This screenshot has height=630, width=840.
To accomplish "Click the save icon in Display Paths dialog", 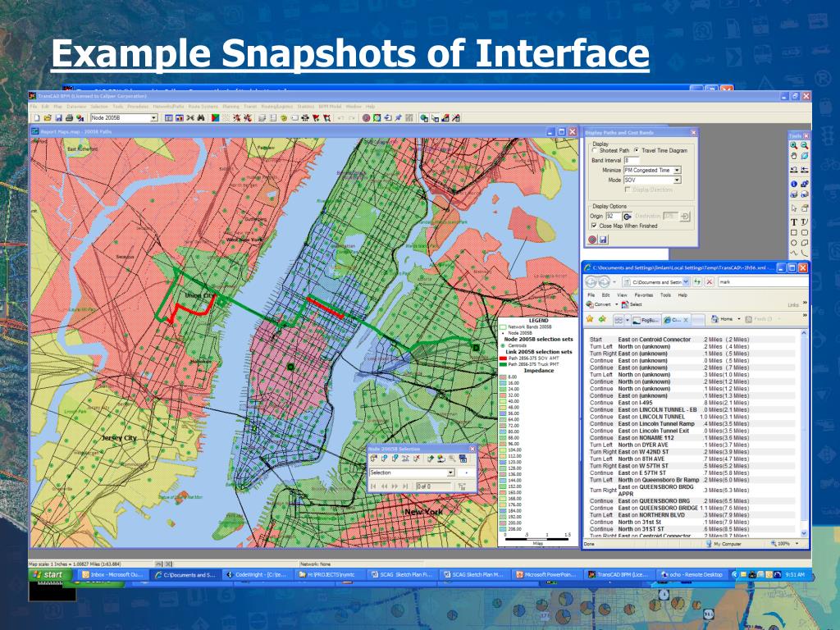I will (604, 240).
